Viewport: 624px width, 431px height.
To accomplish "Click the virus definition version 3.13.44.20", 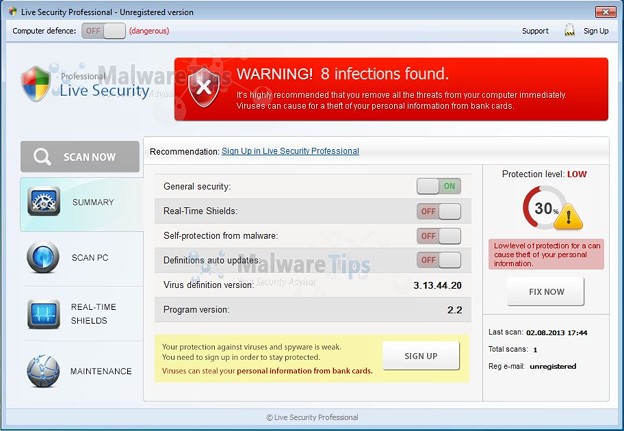I will [437, 285].
